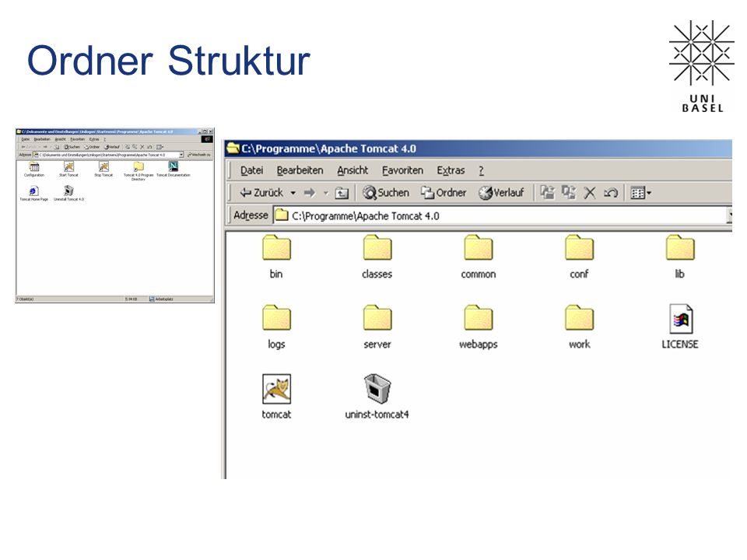Open the Favoriten menu in the small window
Screen dimensions: 747x560
point(78,139)
